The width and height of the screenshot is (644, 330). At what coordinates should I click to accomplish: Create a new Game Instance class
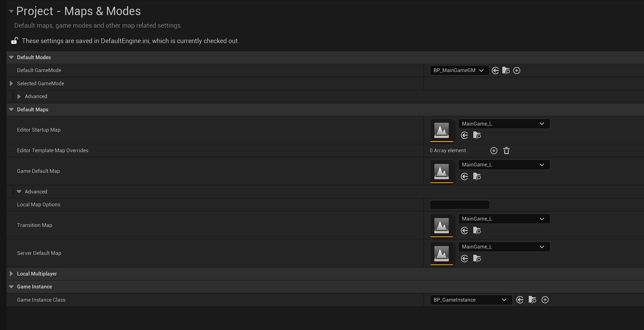click(545, 300)
